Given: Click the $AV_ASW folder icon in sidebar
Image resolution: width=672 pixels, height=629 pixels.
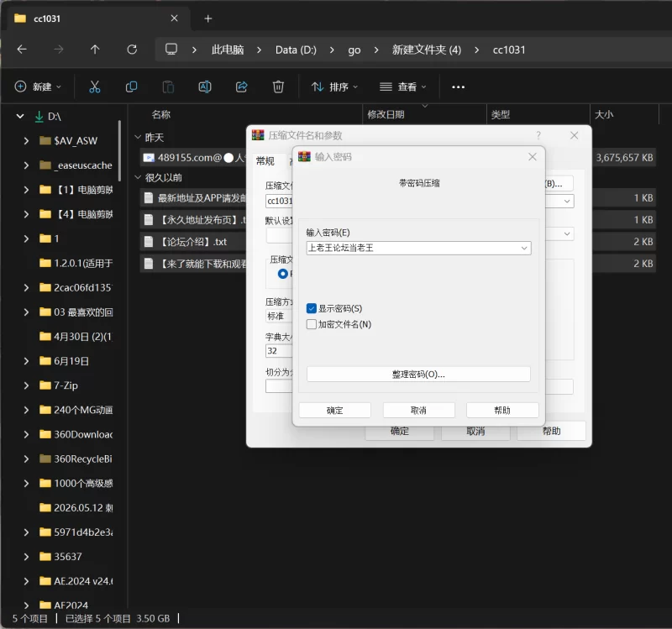Looking at the screenshot, I should tap(45, 140).
